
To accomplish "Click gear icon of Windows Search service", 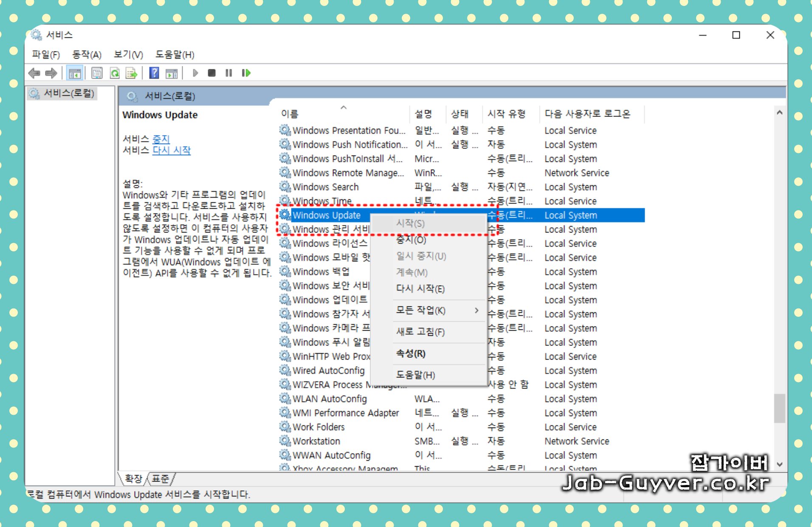I will click(x=285, y=187).
